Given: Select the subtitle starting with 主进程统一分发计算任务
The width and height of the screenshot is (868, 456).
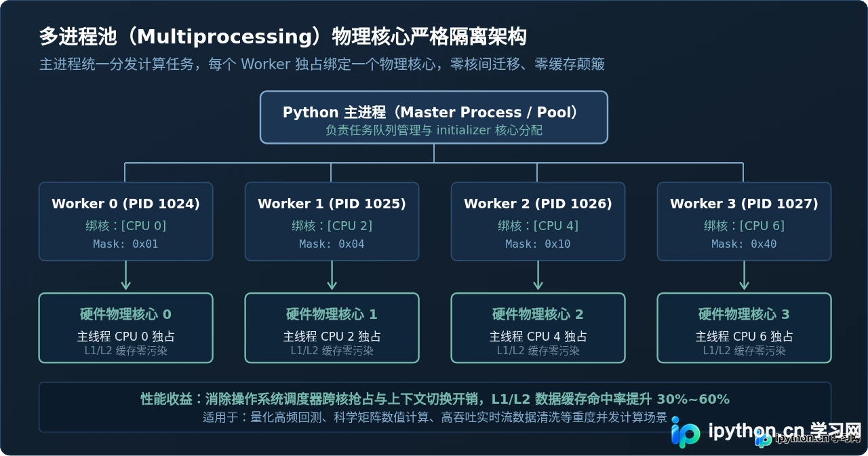Looking at the screenshot, I should (x=322, y=64).
